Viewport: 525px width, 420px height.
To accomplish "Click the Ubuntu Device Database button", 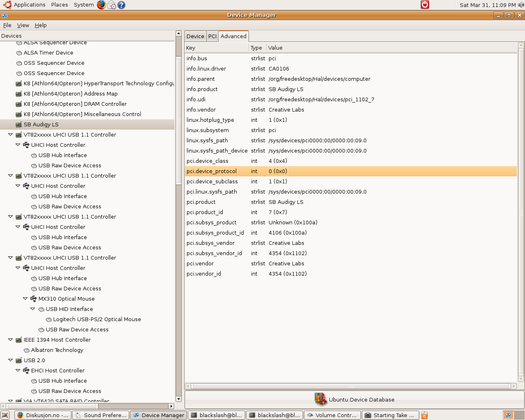I will pos(354,399).
